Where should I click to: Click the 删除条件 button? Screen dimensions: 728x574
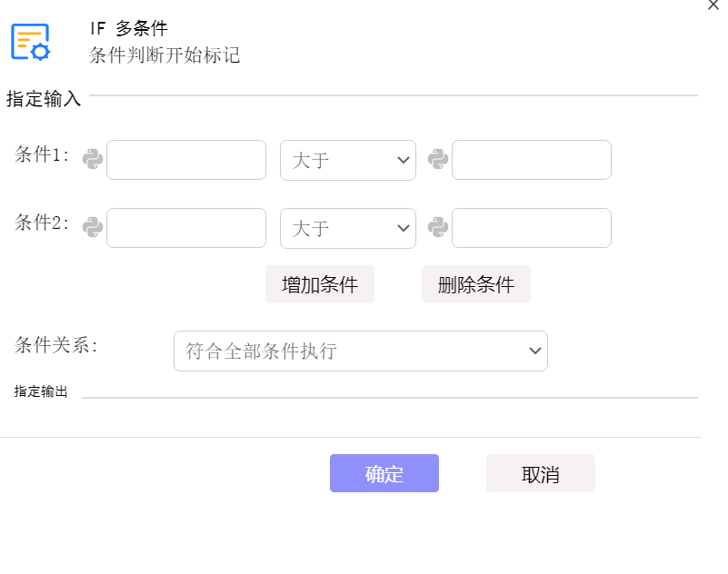[x=476, y=284]
